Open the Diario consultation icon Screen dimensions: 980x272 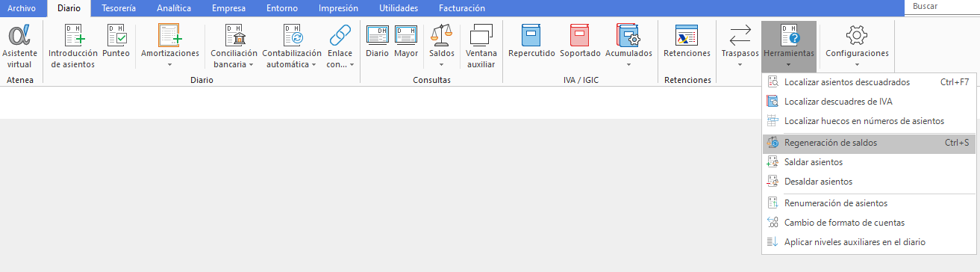pyautogui.click(x=377, y=35)
